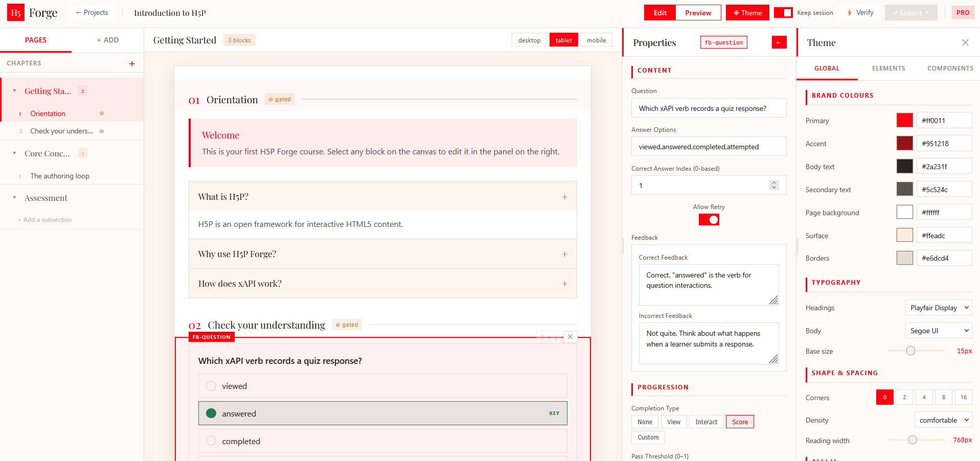This screenshot has height=461, width=980.
Task: Click the PRO badge
Action: (x=963, y=13)
